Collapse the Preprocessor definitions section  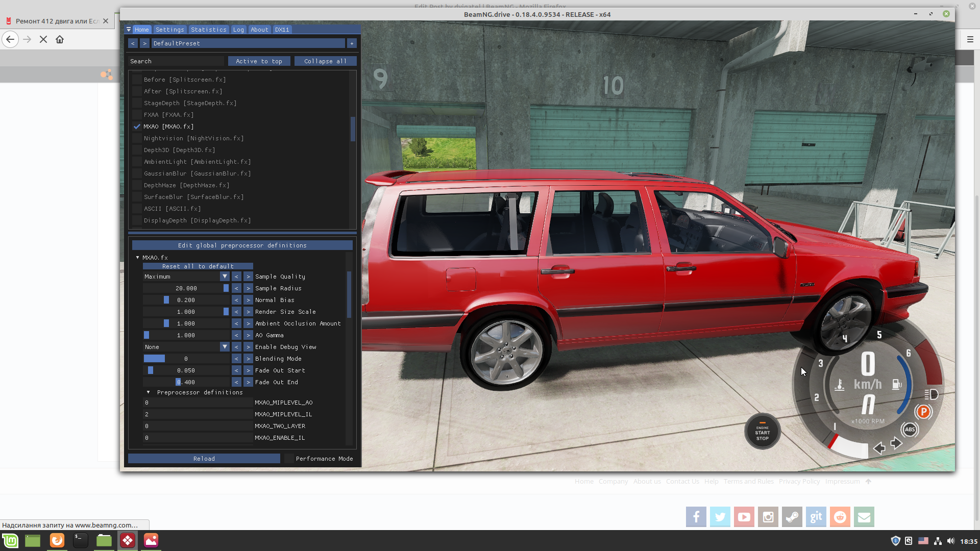149,392
